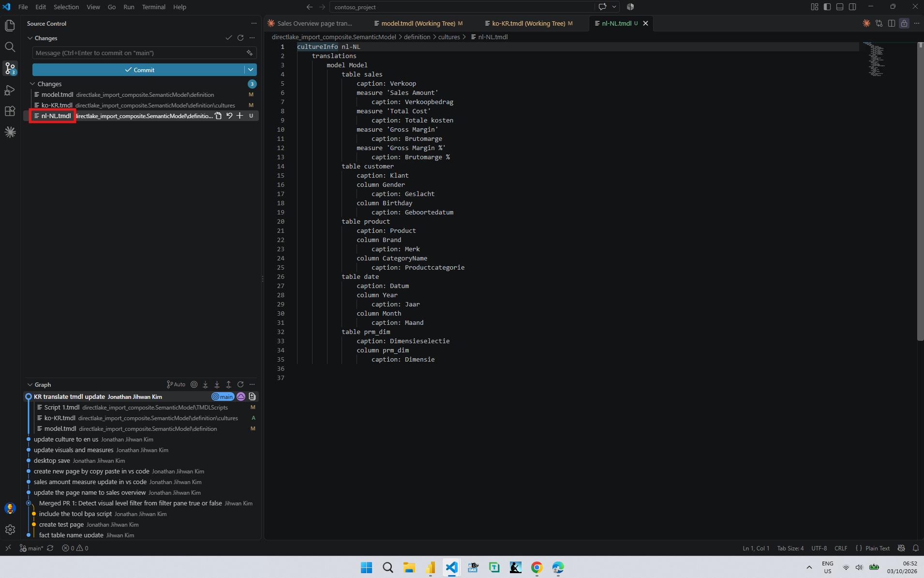Click the Commit button

[x=138, y=70]
